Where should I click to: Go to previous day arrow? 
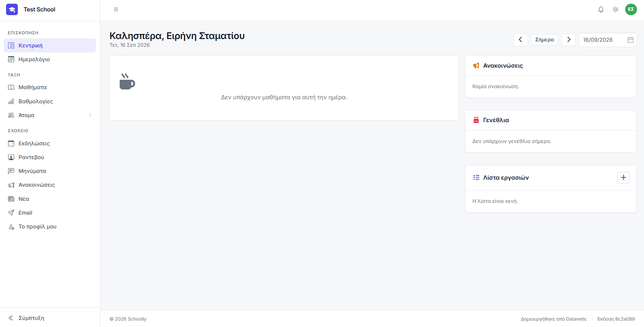521,40
